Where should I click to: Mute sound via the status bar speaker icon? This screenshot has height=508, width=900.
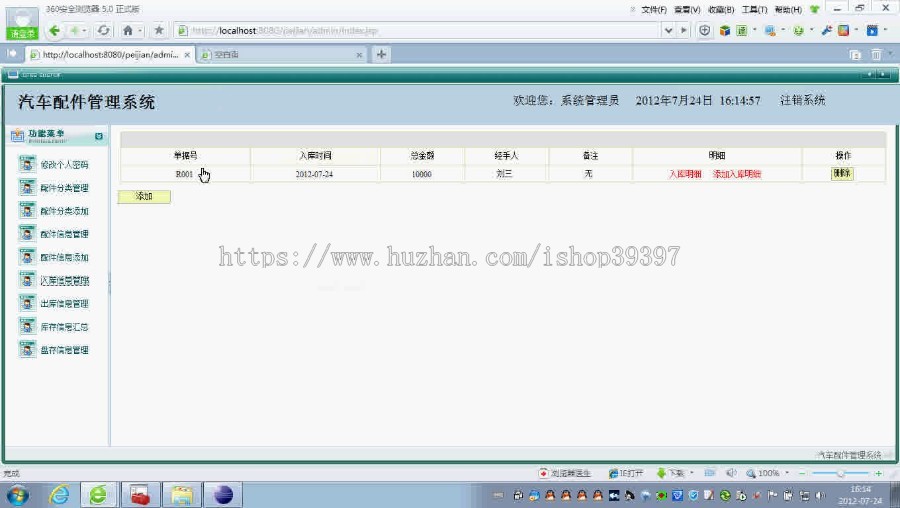click(x=731, y=473)
